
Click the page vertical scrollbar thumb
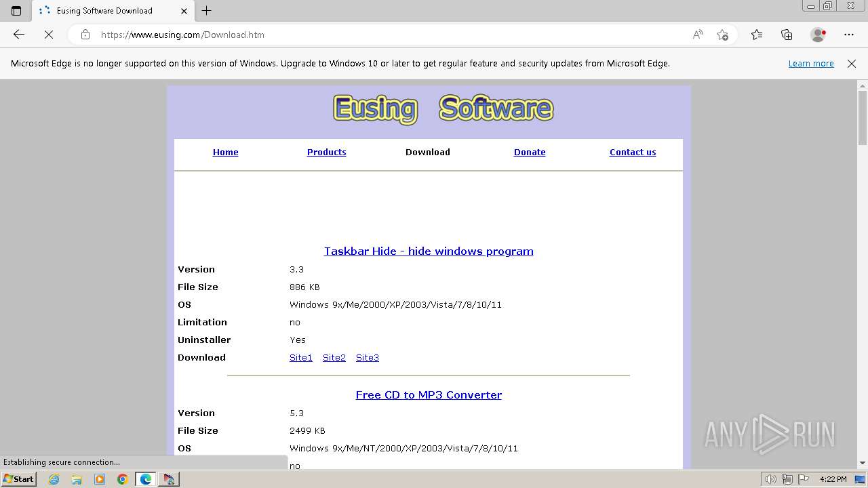coord(863,118)
